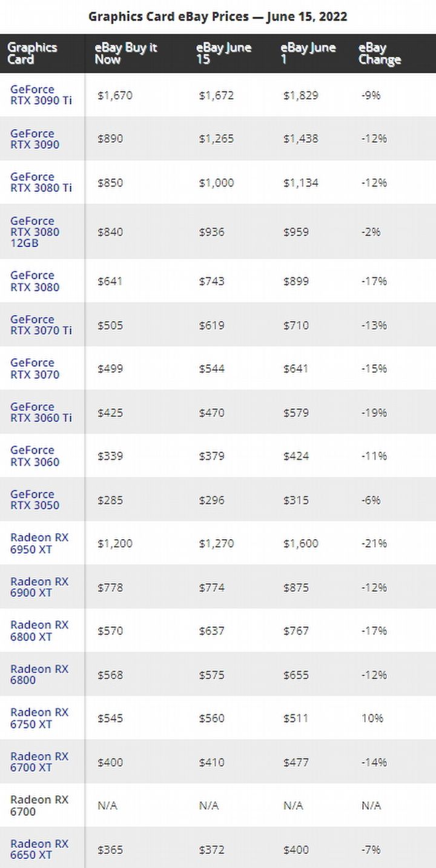Viewport: 436px width, 868px height.
Task: Select the plain GeForce RTX 3080 link
Action: click(35, 281)
